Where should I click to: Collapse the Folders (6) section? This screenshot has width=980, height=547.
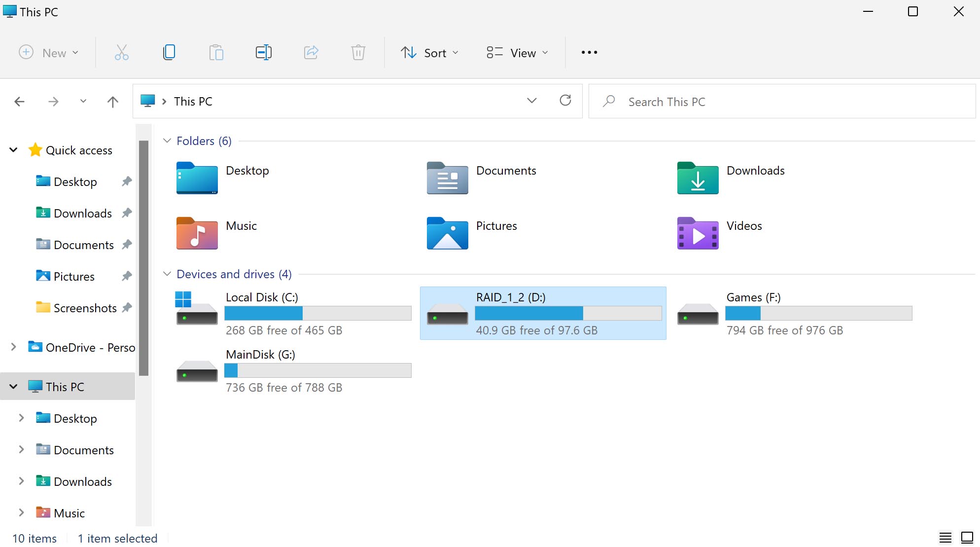(x=166, y=140)
